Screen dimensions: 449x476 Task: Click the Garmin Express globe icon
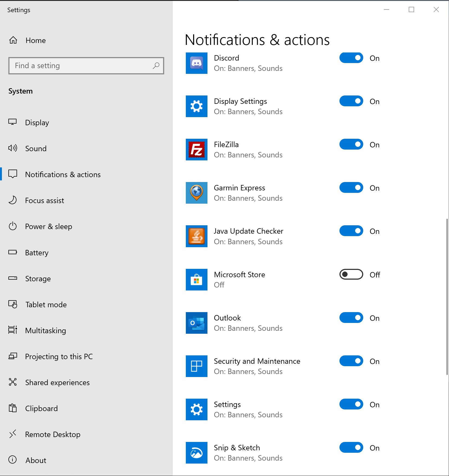[196, 193]
